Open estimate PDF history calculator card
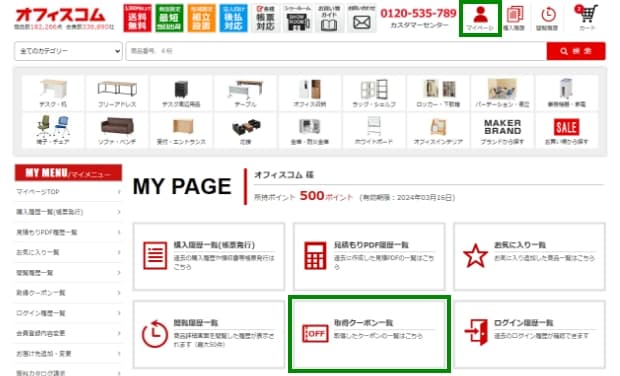620x376 pixels. click(x=369, y=256)
